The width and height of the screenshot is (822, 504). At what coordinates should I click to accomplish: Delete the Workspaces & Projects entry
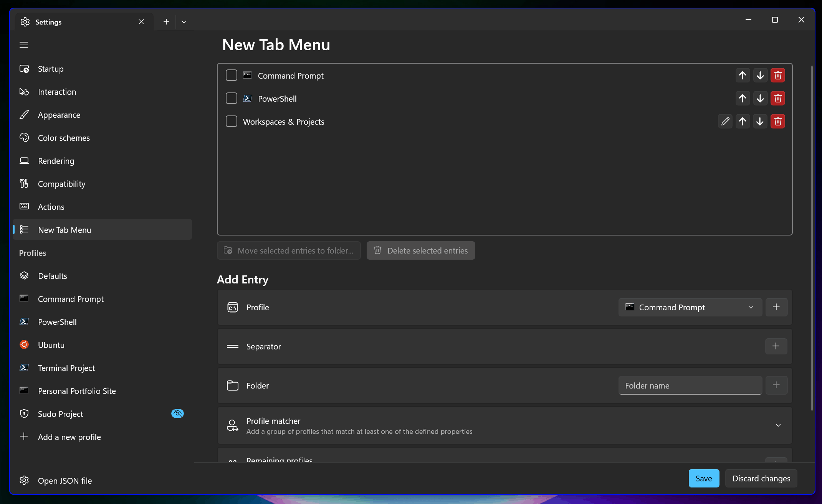click(778, 122)
